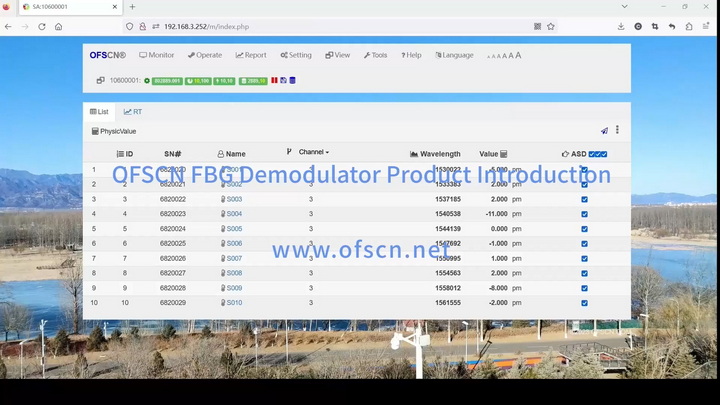Open sensor link S004
The width and height of the screenshot is (720, 405).
(x=234, y=214)
